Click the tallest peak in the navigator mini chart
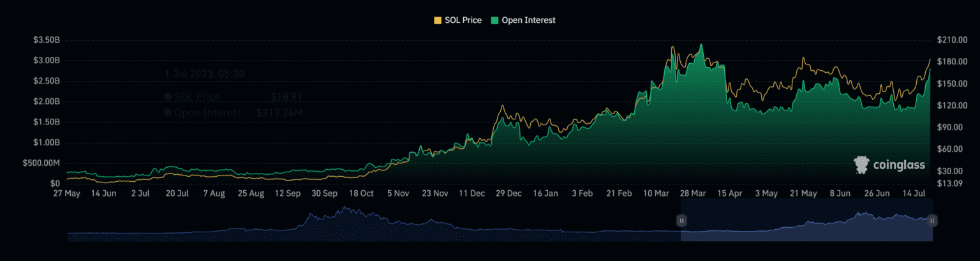The height and width of the screenshot is (261, 980). (345, 208)
